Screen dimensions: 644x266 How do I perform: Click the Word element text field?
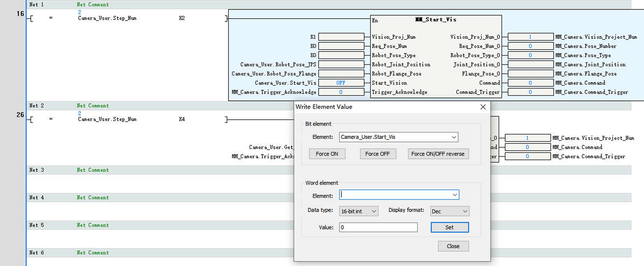tap(395, 195)
